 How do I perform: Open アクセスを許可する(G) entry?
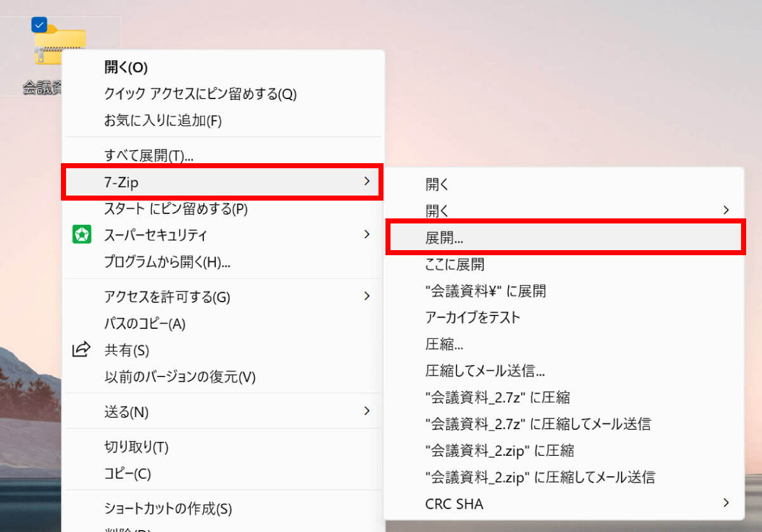pos(224,296)
